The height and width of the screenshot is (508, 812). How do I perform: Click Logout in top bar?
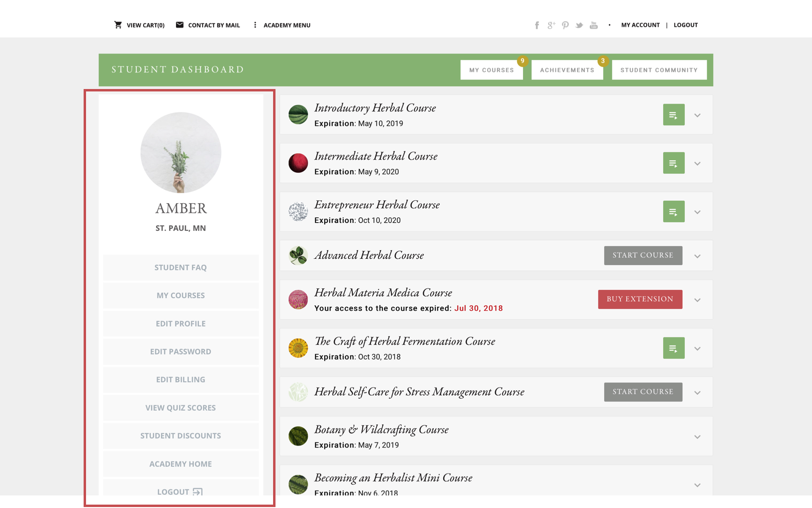pyautogui.click(x=686, y=25)
